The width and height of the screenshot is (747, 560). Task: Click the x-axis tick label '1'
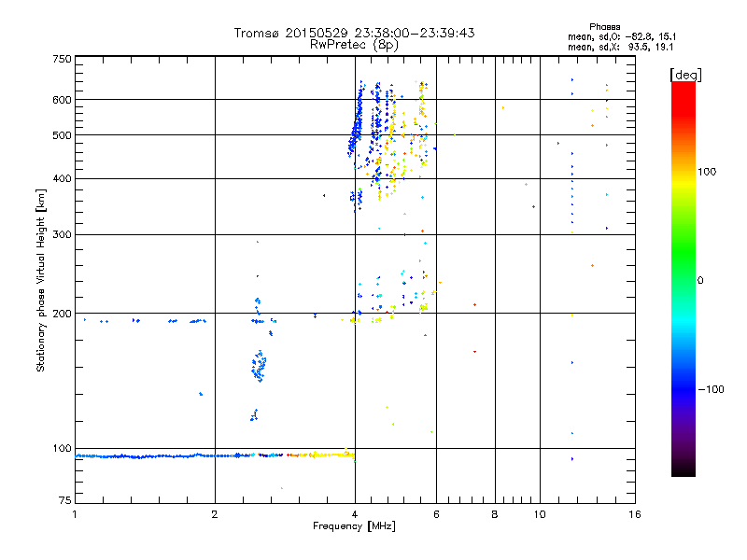(75, 514)
